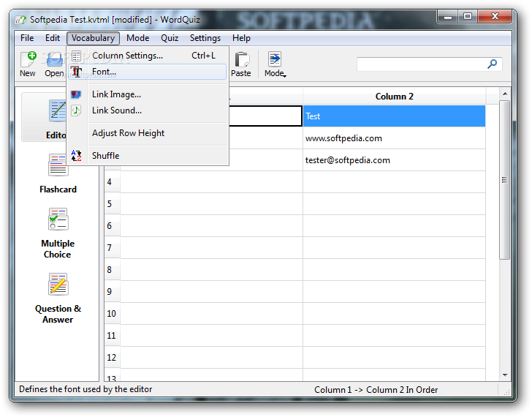Click the vertical scrollbar down arrow
The width and height of the screenshot is (532, 417).
point(505,375)
